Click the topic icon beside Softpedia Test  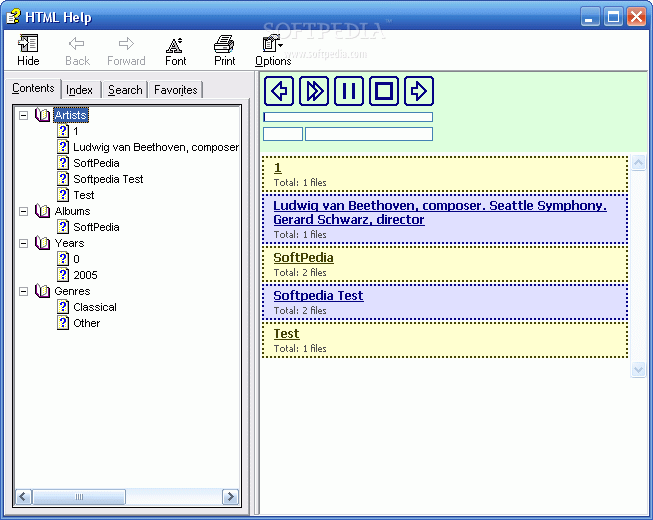tap(63, 179)
